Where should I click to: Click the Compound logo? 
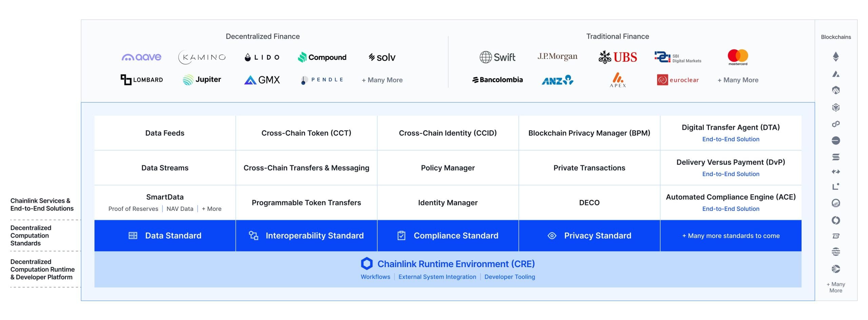[x=322, y=57]
